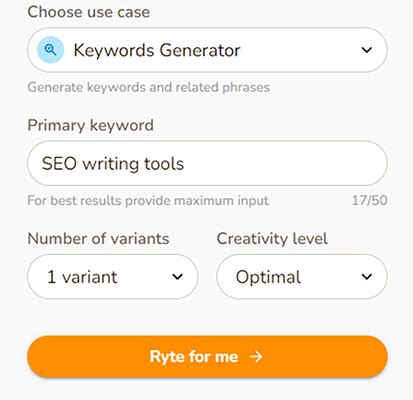The height and width of the screenshot is (400, 413).
Task: Open the Keywords Generator use case selector
Action: click(x=207, y=50)
